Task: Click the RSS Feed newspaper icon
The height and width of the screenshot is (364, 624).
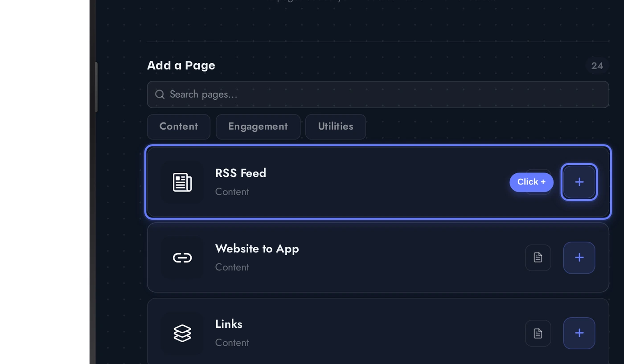Action: (x=182, y=182)
